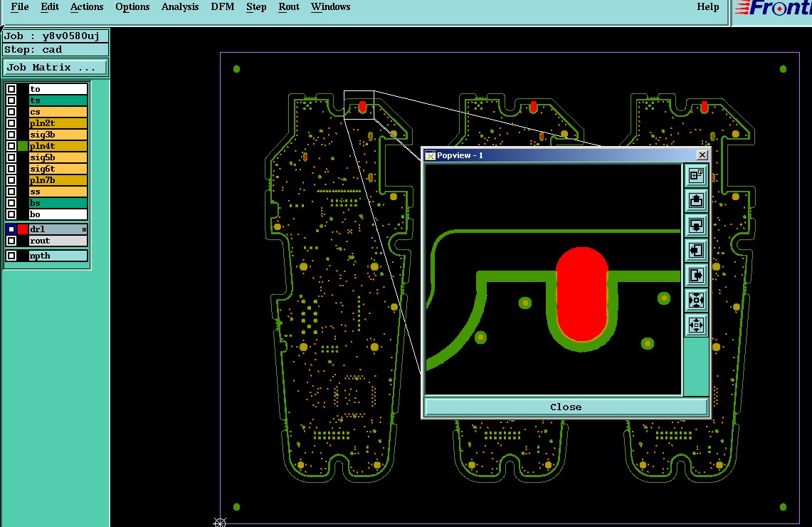
Task: Toggle the 'bo' layer checkbox
Action: [11, 214]
